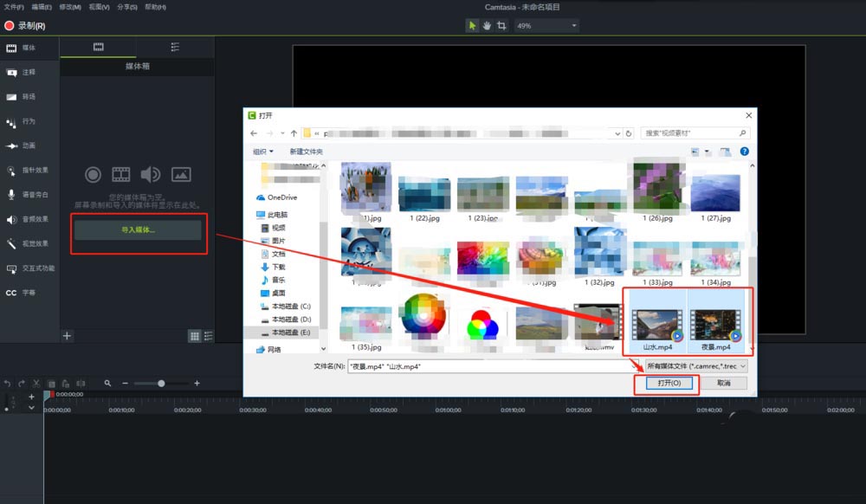The width and height of the screenshot is (866, 504).
Task: Open the view options dropdown arrow
Action: pos(708,152)
